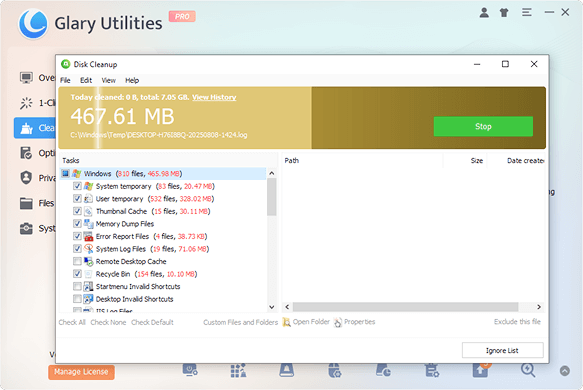Open the bottom toolbar list settings icon
The width and height of the screenshot is (583, 390).
point(432,370)
